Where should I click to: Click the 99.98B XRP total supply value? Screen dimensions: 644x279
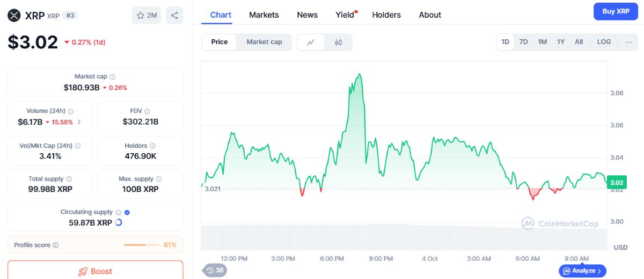coord(50,189)
